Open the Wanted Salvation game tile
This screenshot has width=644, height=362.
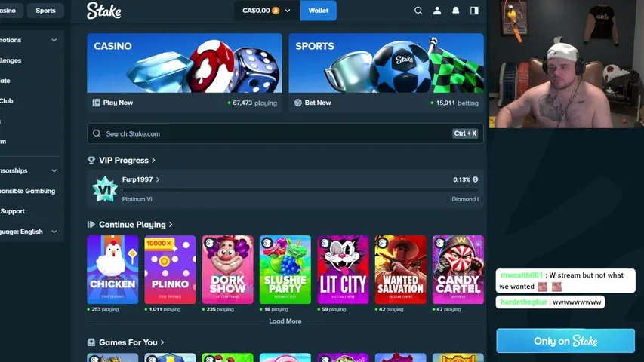(400, 270)
